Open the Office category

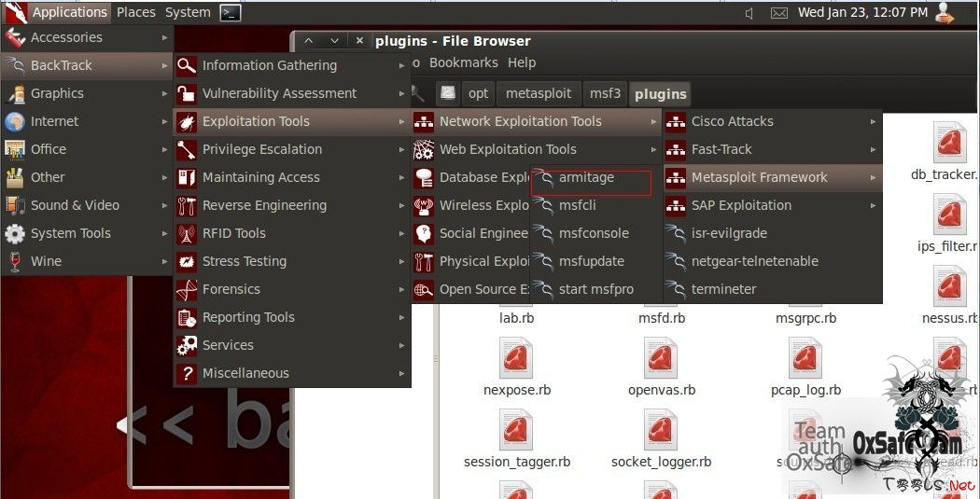point(87,149)
